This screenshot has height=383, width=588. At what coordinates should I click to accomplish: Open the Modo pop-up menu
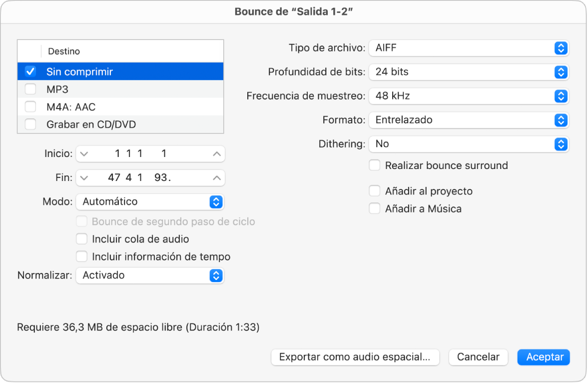150,201
